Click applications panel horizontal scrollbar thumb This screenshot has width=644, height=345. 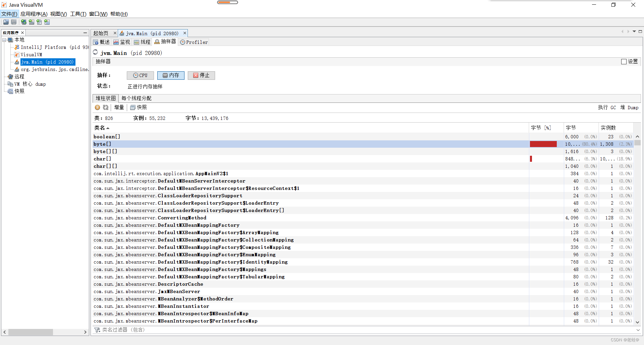pos(31,332)
